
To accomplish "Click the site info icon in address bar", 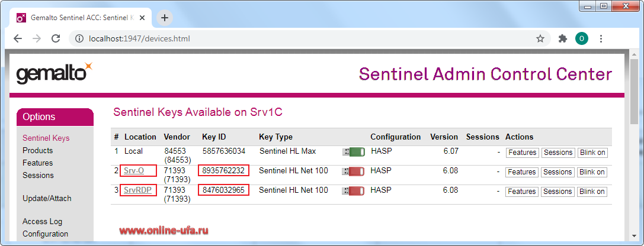I will [x=79, y=39].
